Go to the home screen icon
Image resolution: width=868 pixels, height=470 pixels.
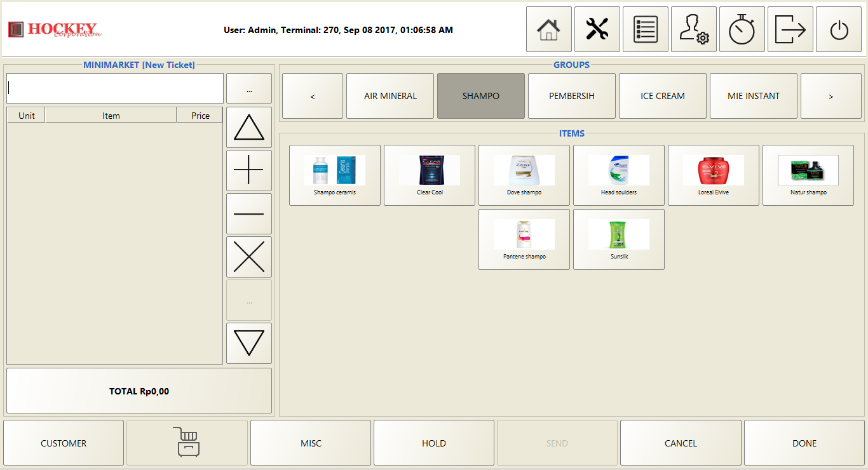pyautogui.click(x=549, y=29)
